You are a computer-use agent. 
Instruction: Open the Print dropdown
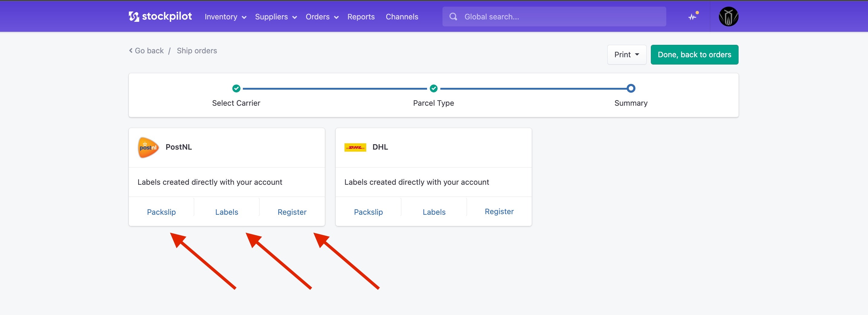(626, 55)
